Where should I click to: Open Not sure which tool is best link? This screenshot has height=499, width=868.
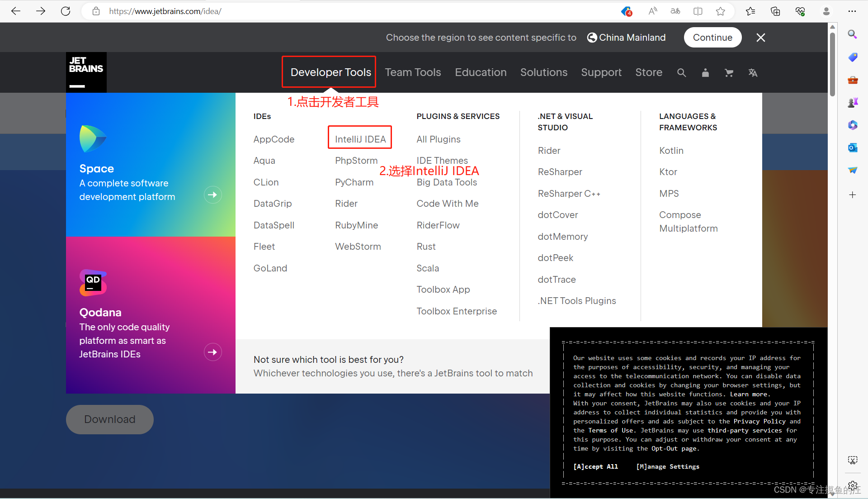tap(329, 360)
